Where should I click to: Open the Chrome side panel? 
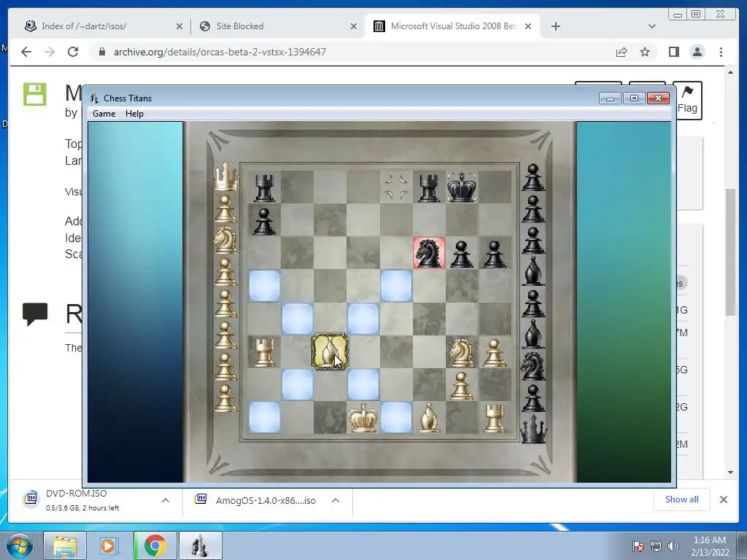pyautogui.click(x=673, y=52)
